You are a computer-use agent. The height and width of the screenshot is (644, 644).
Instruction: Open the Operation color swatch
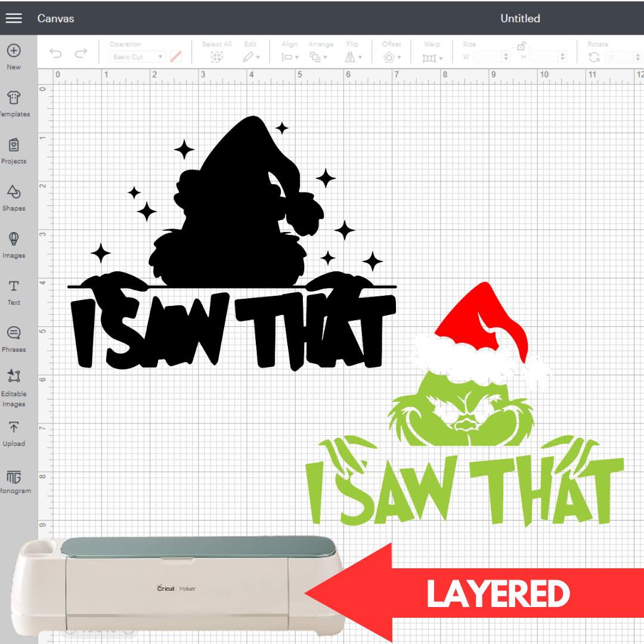click(x=176, y=57)
